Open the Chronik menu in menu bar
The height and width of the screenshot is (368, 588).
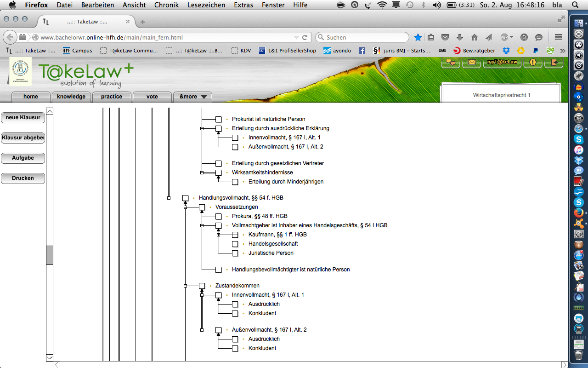167,5
